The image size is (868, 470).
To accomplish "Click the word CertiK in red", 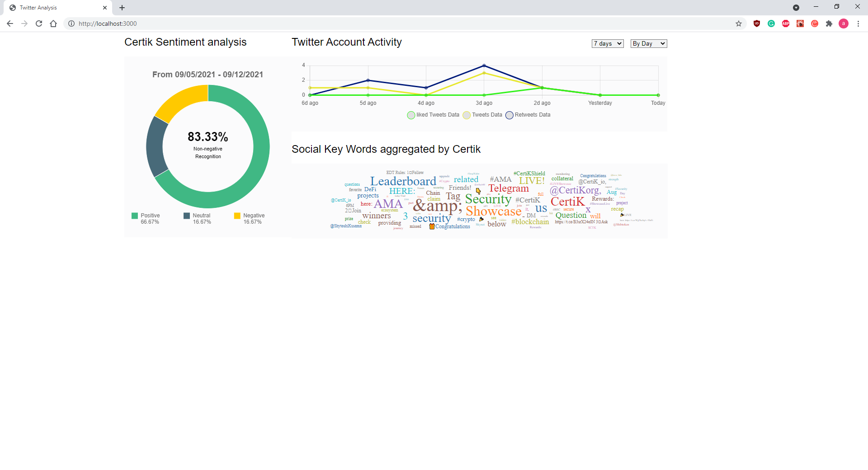I will [568, 202].
